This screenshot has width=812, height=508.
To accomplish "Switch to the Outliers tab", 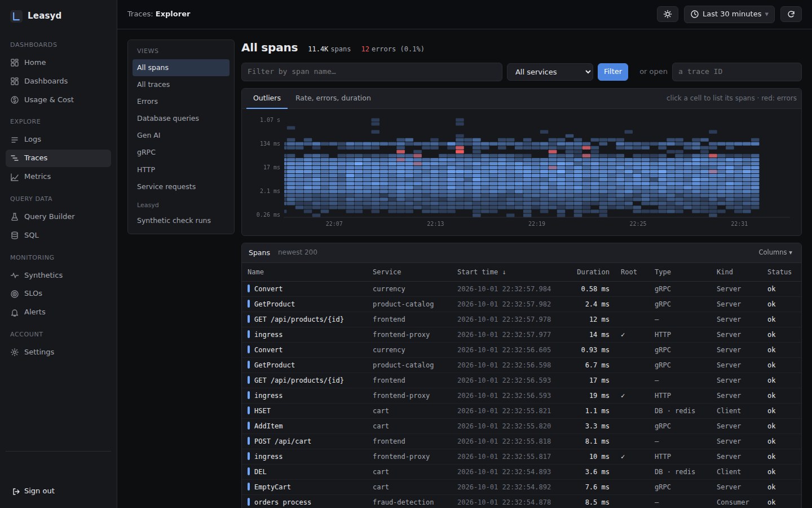I will pos(267,98).
